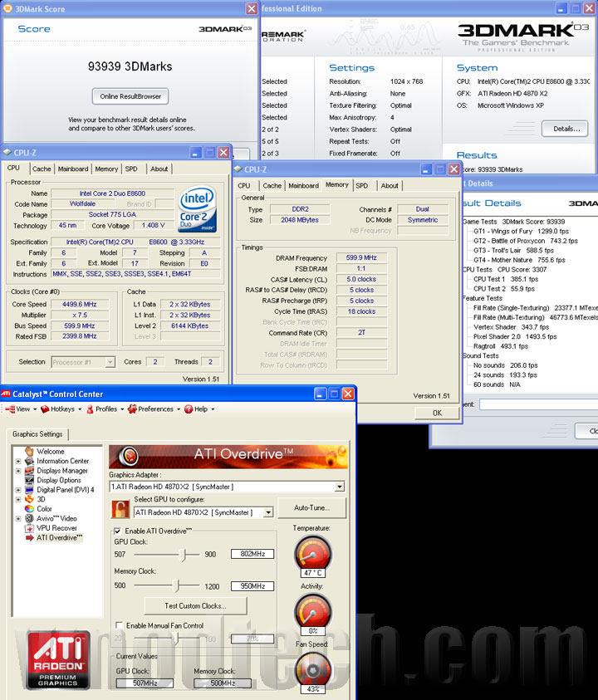Click the DRAM Frequency 599.9 MHz value
598x700 pixels.
361,257
